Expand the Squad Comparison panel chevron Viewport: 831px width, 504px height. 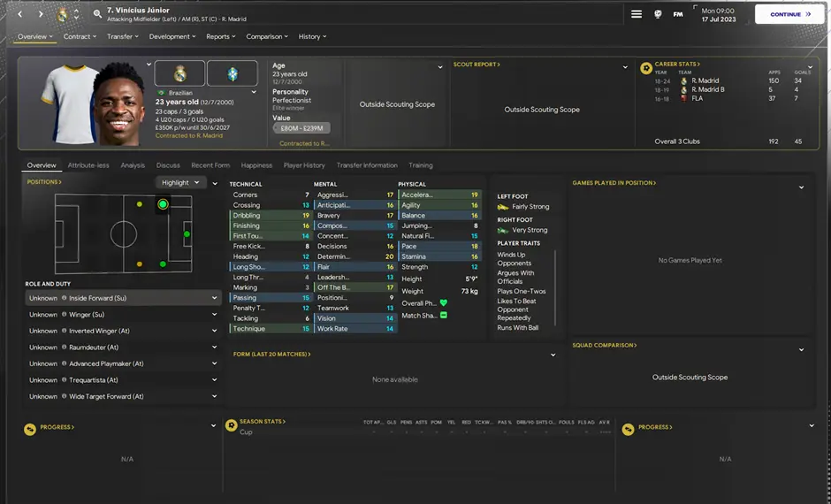coord(801,350)
